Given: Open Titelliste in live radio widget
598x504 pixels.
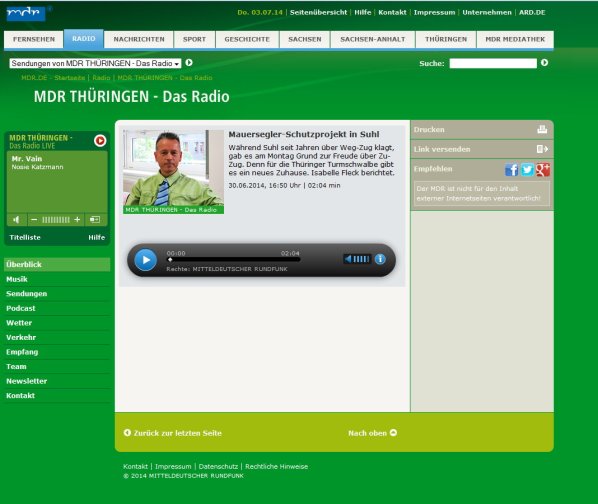Looking at the screenshot, I should point(25,237).
